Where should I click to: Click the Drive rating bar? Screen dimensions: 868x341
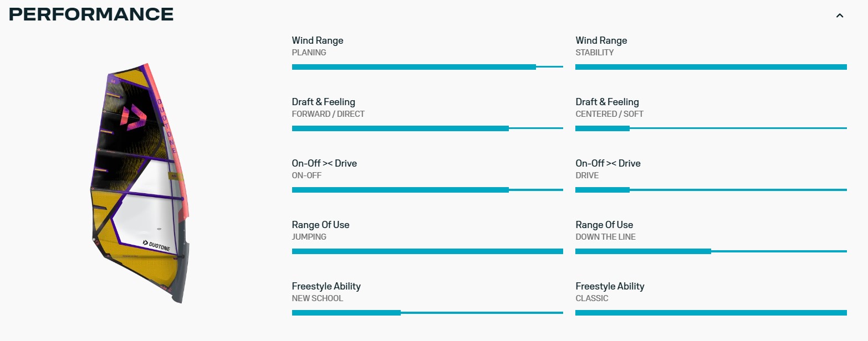(711, 190)
